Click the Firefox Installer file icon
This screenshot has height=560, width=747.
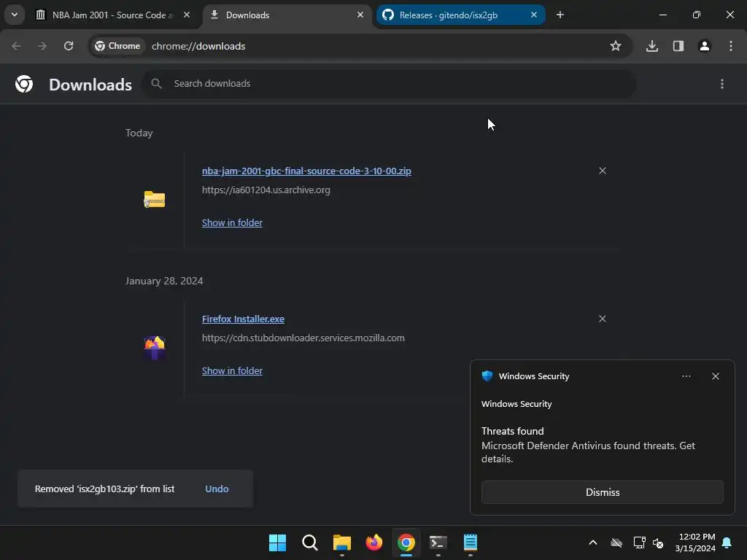click(155, 348)
